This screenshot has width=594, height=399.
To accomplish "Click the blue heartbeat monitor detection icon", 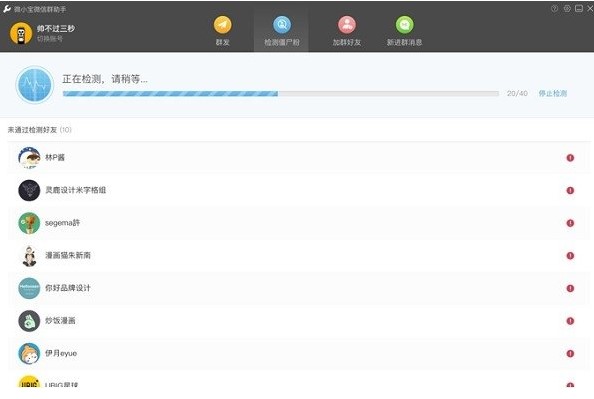I will point(34,84).
